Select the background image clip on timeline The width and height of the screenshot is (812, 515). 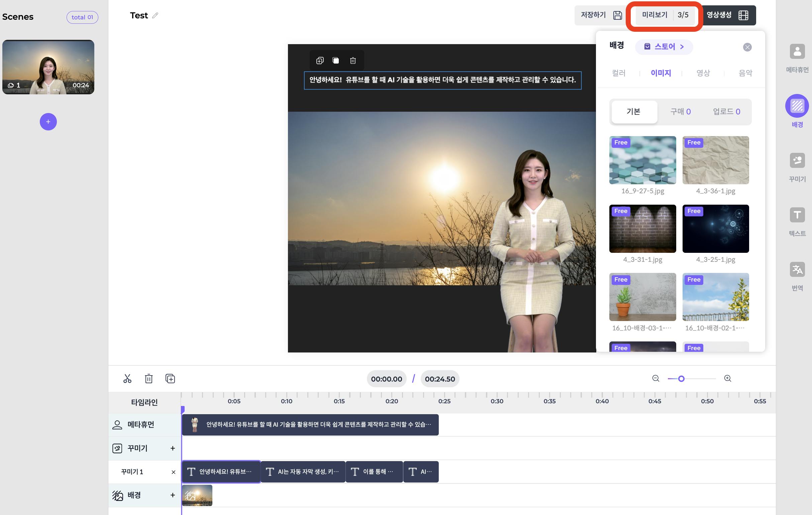[197, 496]
